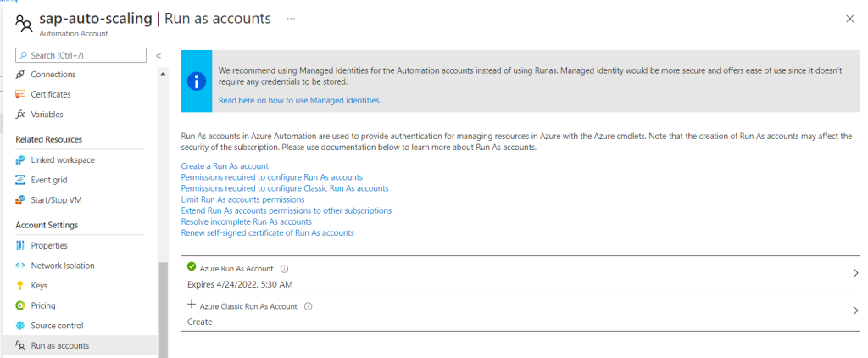Open Variables in the sidebar menu

coord(47,115)
